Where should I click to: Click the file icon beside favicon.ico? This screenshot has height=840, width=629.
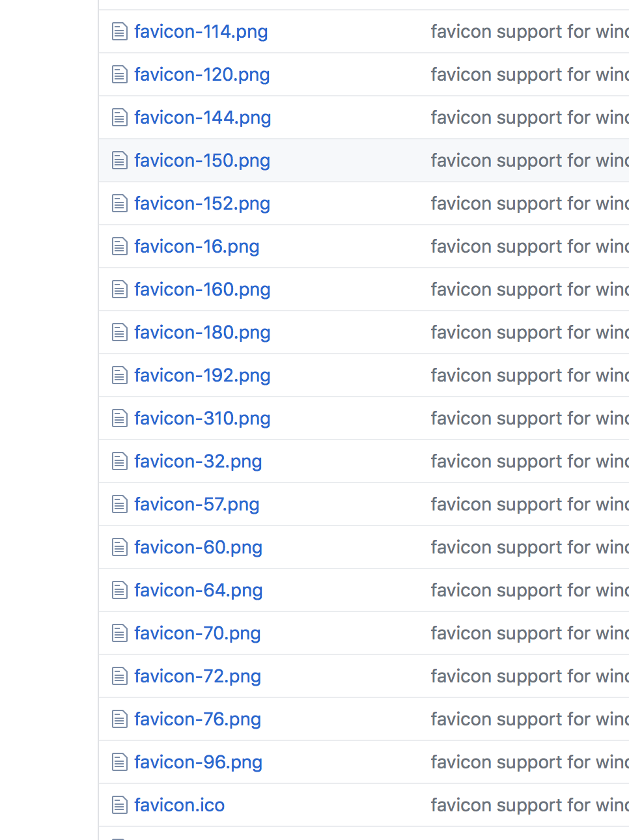coord(120,805)
